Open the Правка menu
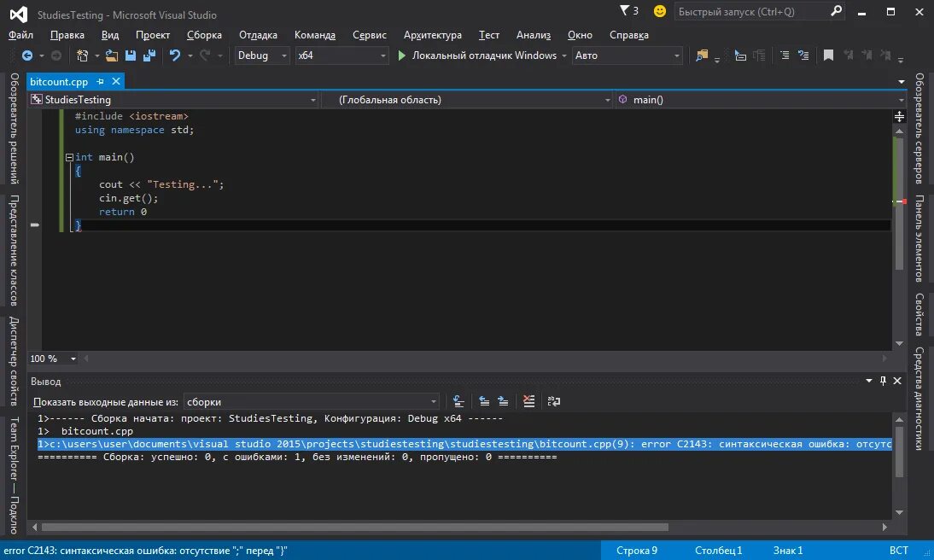Image resolution: width=934 pixels, height=560 pixels. [67, 35]
